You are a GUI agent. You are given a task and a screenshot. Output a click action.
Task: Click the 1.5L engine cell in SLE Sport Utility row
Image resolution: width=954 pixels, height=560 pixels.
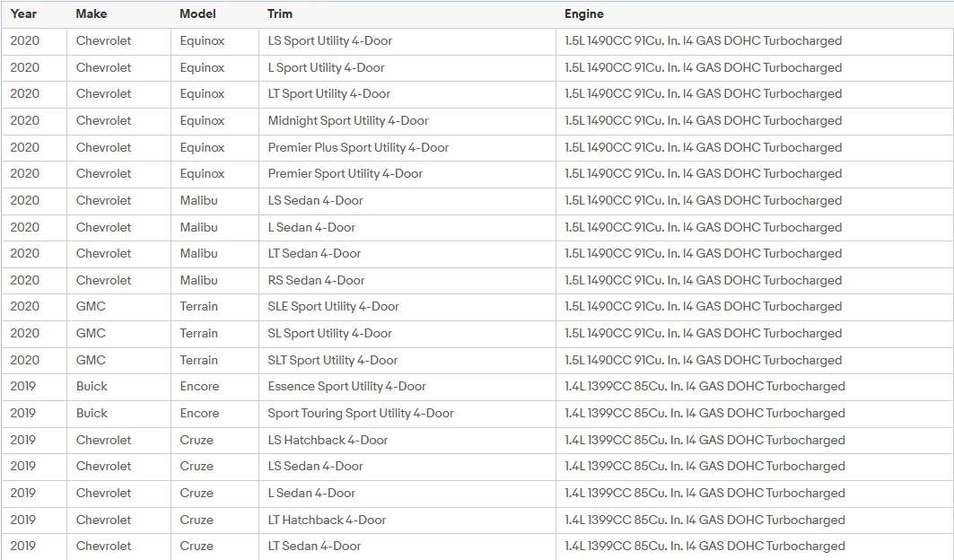754,306
